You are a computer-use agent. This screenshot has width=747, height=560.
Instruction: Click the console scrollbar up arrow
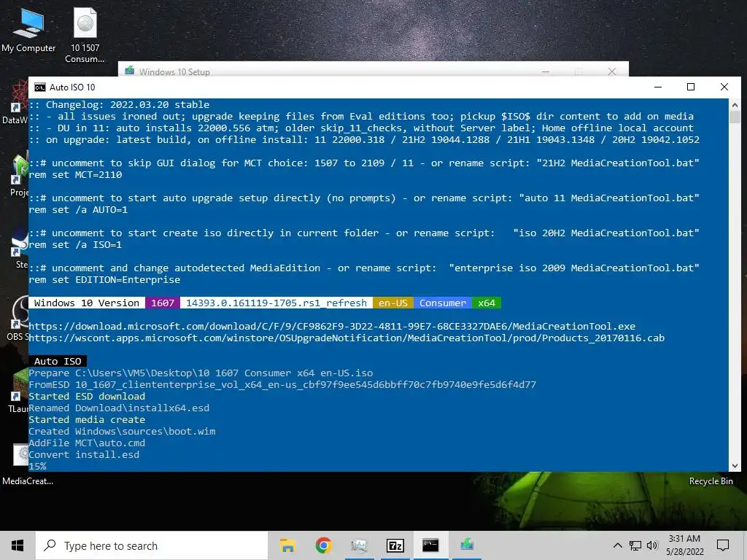click(735, 105)
